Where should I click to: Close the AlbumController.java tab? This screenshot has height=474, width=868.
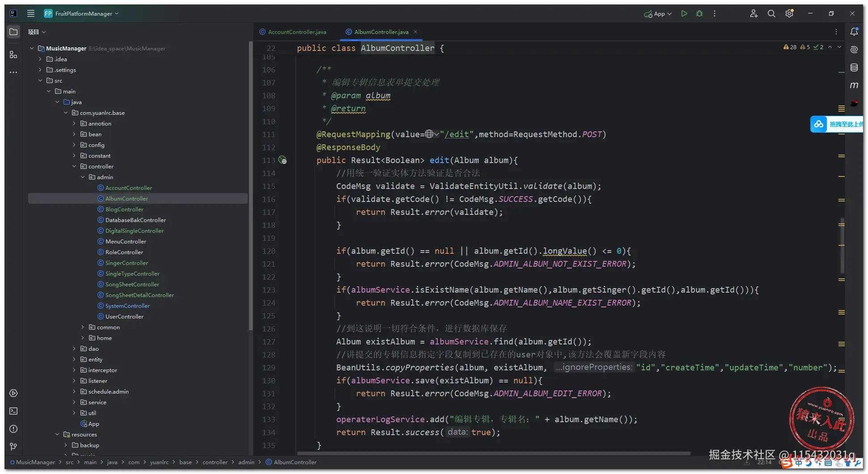coord(415,32)
